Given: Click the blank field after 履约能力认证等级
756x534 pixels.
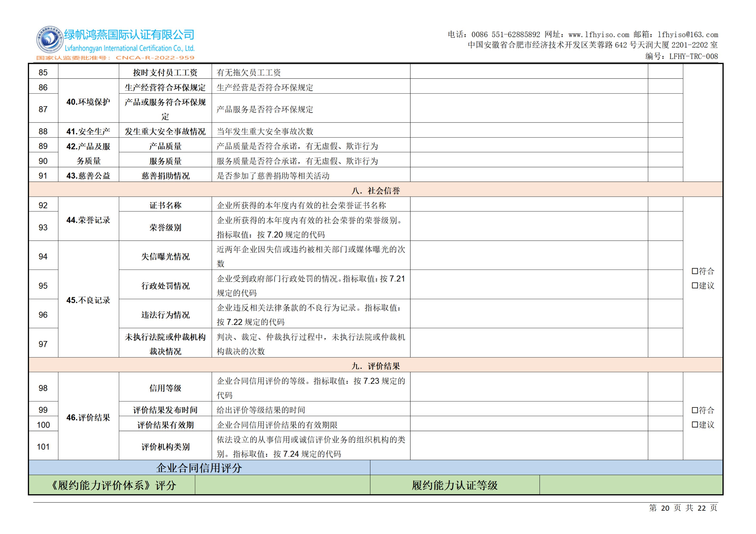Looking at the screenshot, I should [x=631, y=485].
